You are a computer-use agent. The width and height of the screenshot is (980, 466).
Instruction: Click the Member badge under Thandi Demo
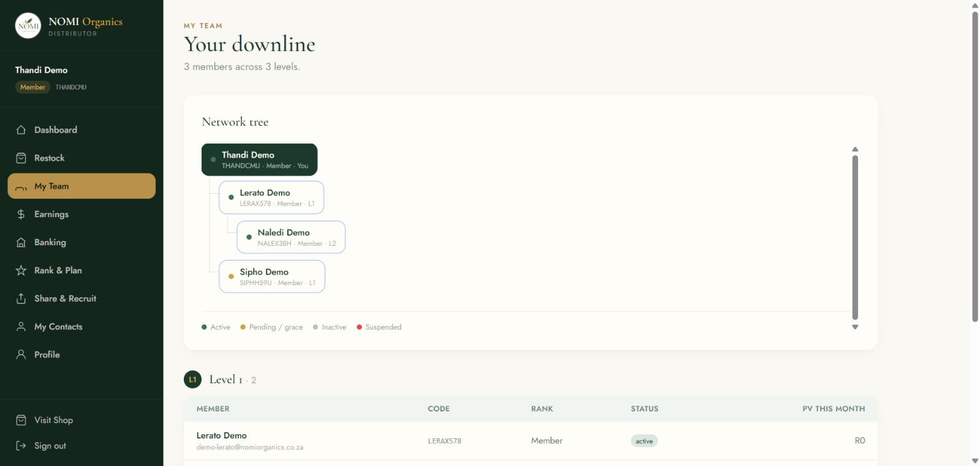[x=32, y=87]
